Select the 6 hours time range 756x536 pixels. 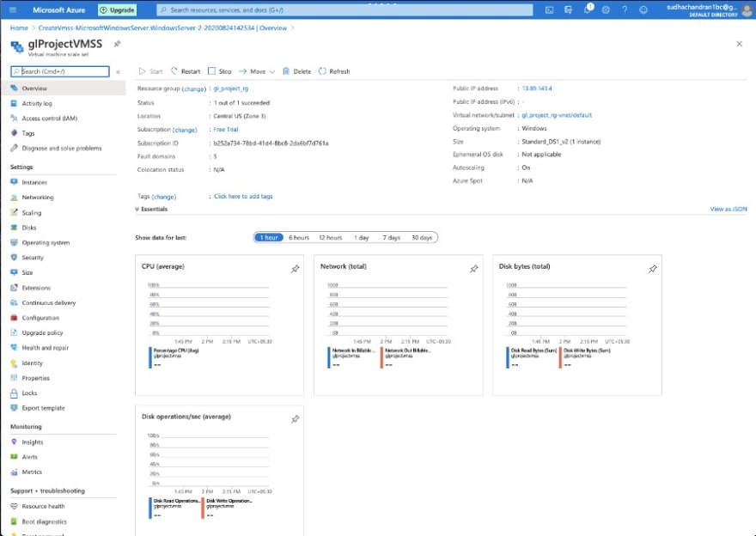click(299, 238)
